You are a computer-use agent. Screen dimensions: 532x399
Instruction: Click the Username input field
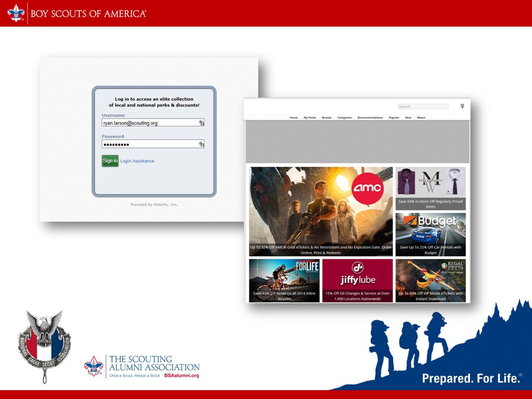pyautogui.click(x=153, y=123)
